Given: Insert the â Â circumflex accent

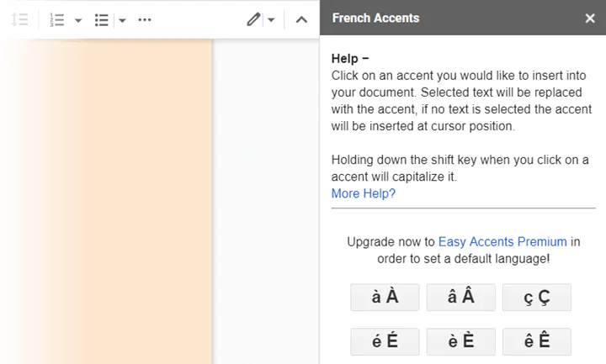Looking at the screenshot, I should pyautogui.click(x=460, y=298).
